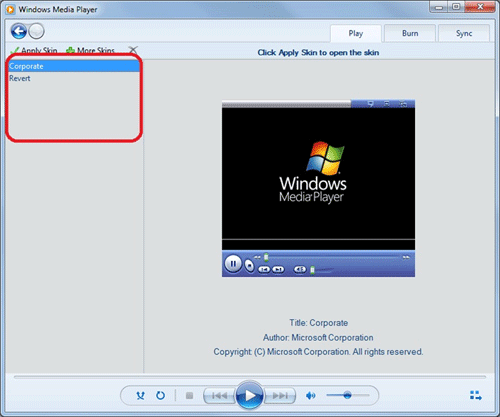
Task: Apply the selected skin via Apply Skin
Action: tap(34, 51)
